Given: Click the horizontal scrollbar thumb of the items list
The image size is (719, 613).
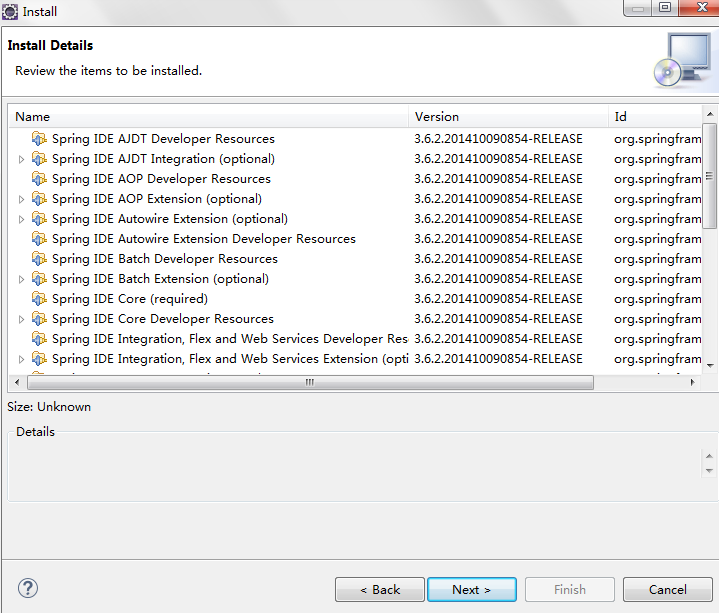Looking at the screenshot, I should click(310, 382).
